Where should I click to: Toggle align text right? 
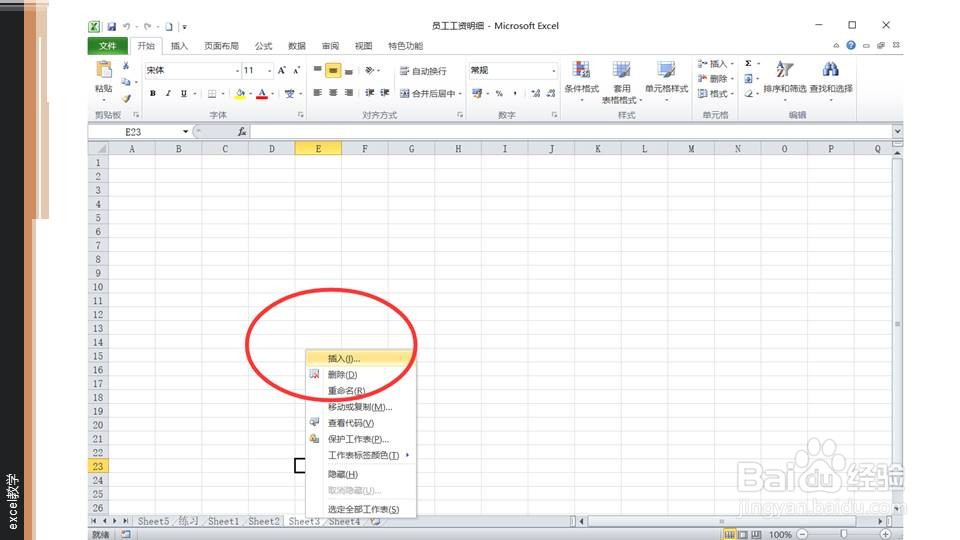[x=348, y=93]
